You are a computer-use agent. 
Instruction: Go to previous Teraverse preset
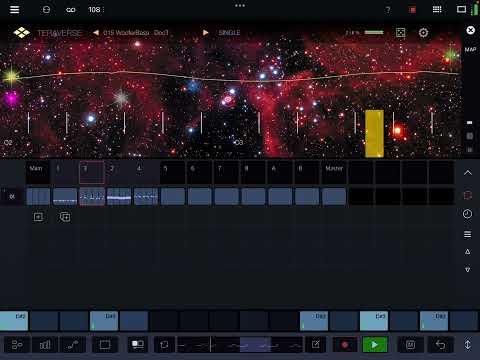click(x=96, y=33)
